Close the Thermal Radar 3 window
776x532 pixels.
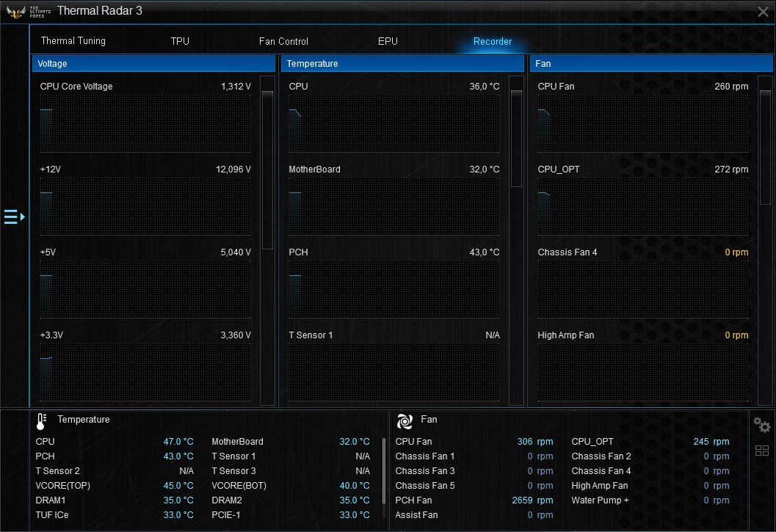coord(763,12)
